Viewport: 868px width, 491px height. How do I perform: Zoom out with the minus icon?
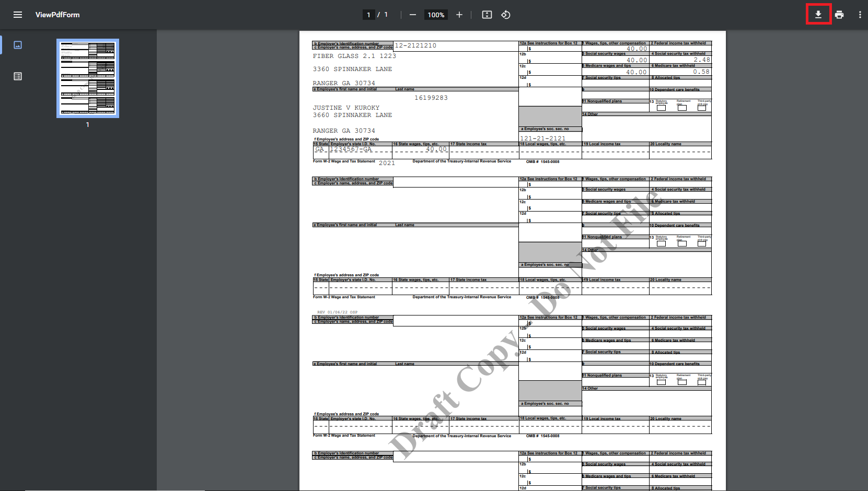pos(413,15)
